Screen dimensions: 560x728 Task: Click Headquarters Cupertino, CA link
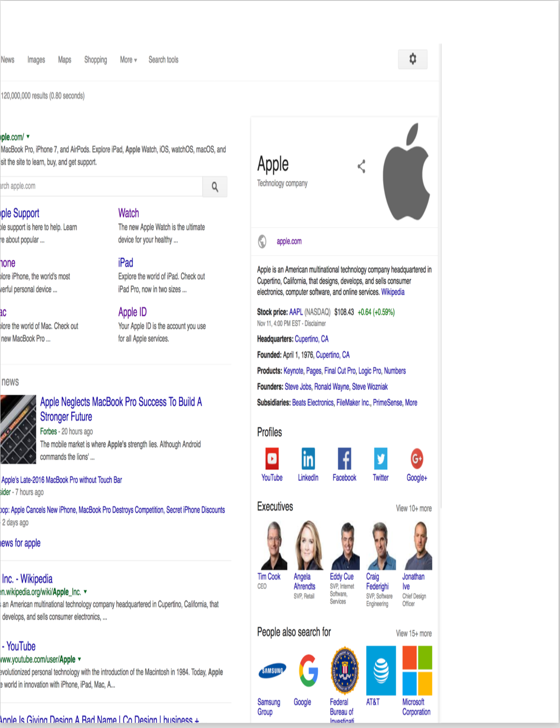312,339
